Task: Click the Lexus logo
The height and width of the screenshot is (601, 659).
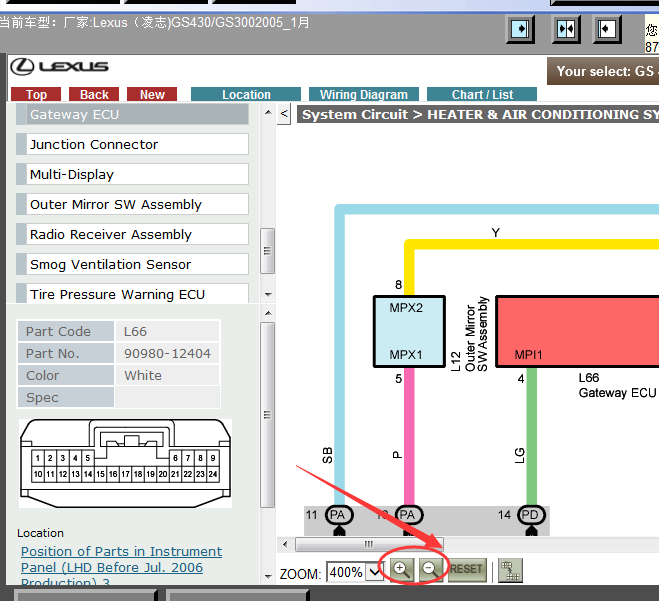Action: pyautogui.click(x=59, y=67)
